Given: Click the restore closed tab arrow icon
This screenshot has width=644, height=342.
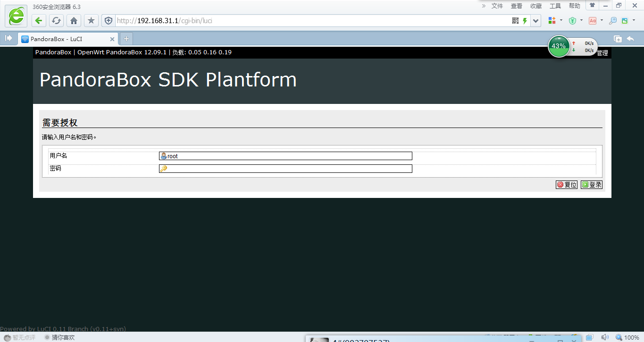Looking at the screenshot, I should [x=630, y=39].
